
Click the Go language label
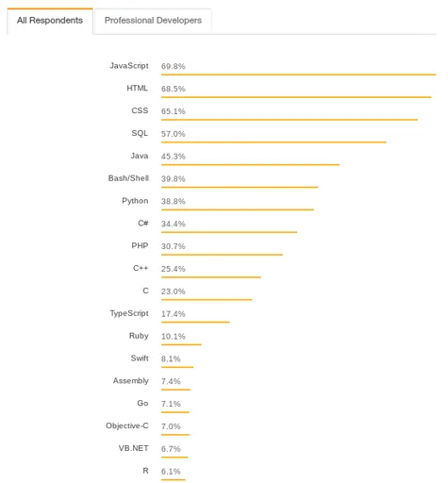coord(142,403)
